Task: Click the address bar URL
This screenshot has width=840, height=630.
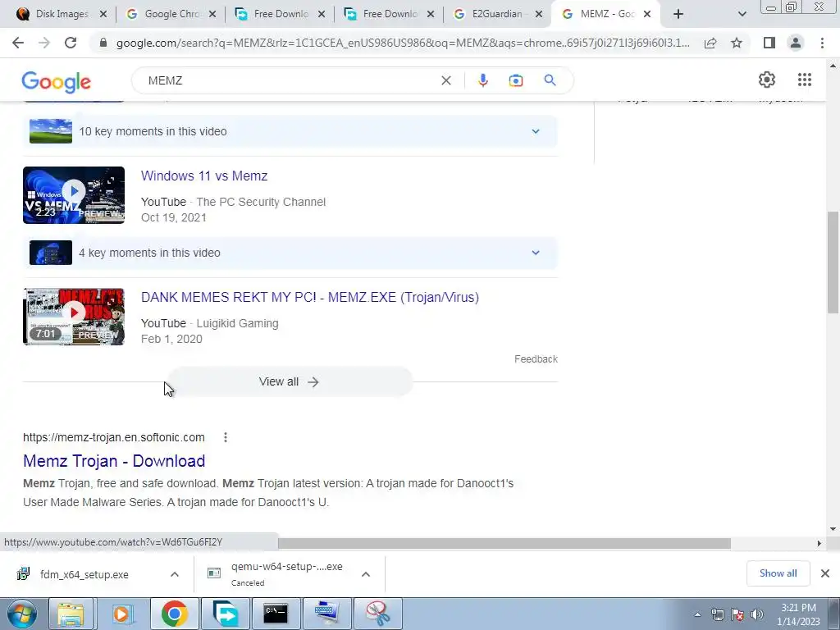Action: (x=403, y=43)
